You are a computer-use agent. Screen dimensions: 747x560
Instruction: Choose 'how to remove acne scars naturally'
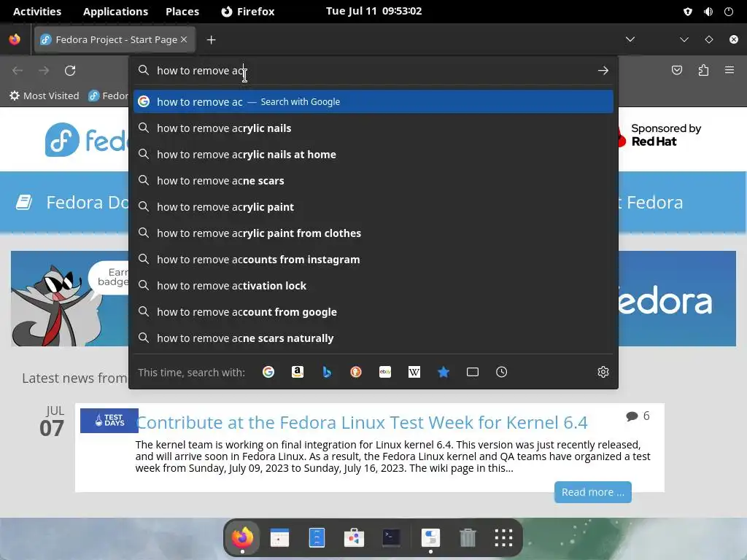coord(373,338)
